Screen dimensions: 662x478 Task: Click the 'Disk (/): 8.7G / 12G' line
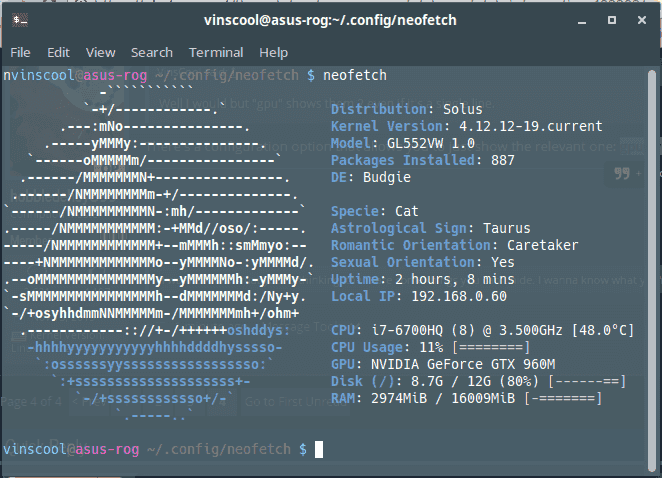point(479,381)
